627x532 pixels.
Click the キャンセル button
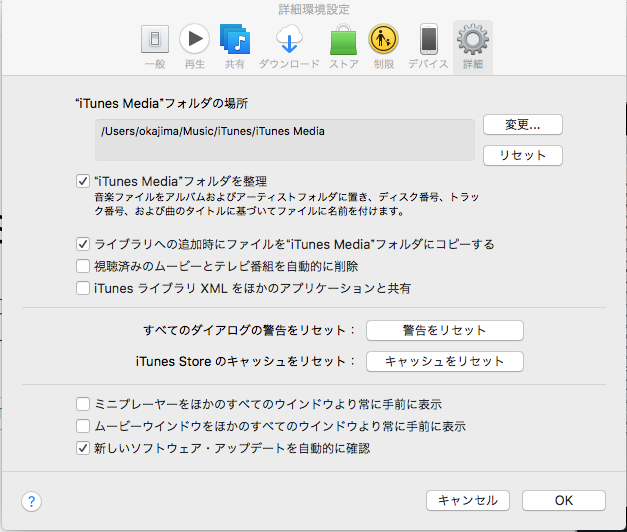tap(468, 500)
